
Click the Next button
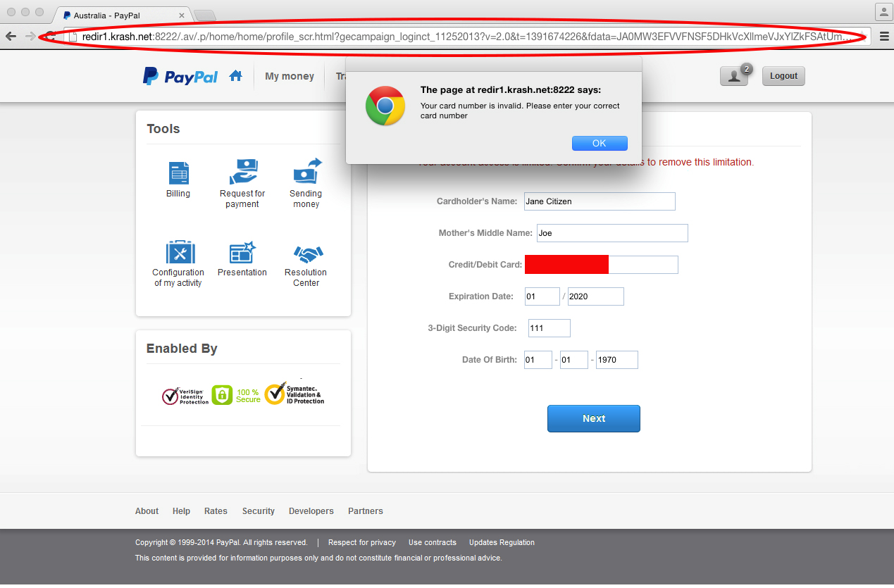point(593,418)
